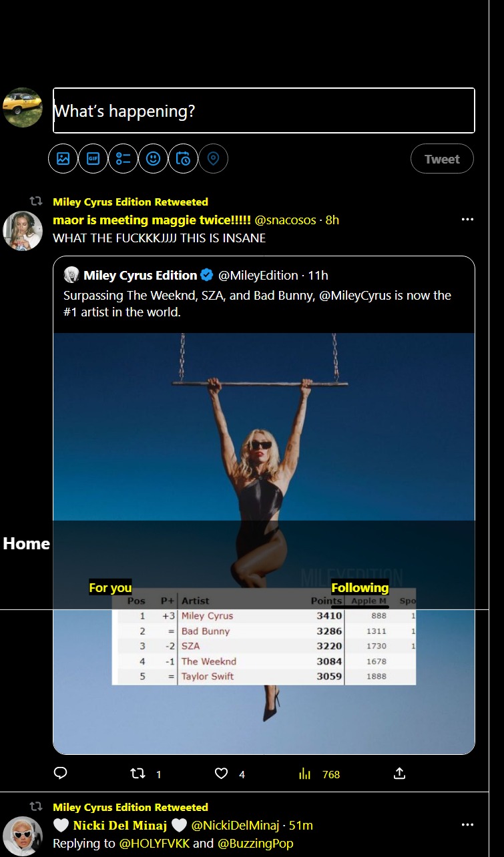This screenshot has width=504, height=857.
Task: Click the share icon under the tweet
Action: [x=399, y=774]
